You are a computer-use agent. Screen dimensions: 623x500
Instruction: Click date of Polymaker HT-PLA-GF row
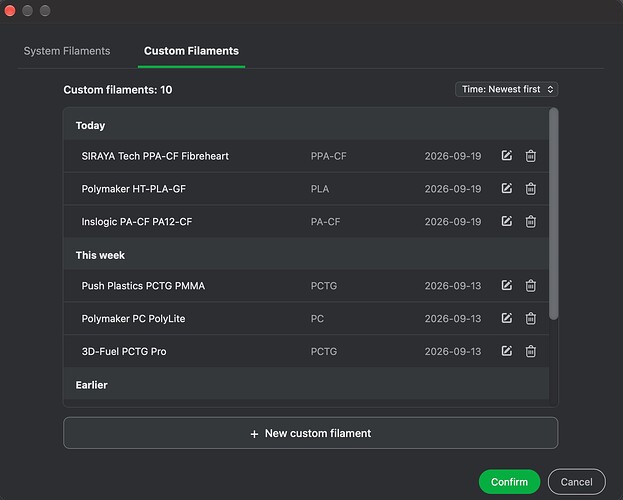click(x=453, y=189)
